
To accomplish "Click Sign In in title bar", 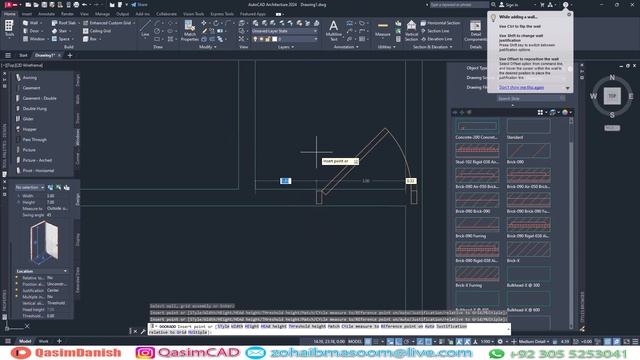I will (x=509, y=4).
